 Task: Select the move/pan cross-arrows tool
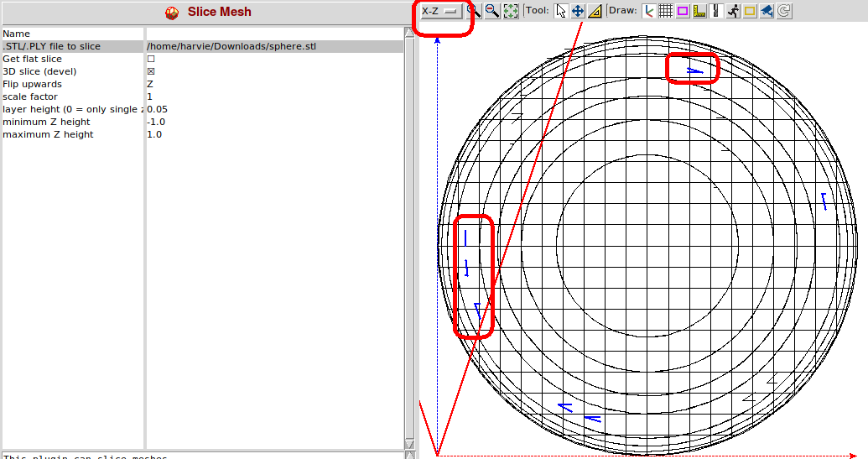coord(578,11)
